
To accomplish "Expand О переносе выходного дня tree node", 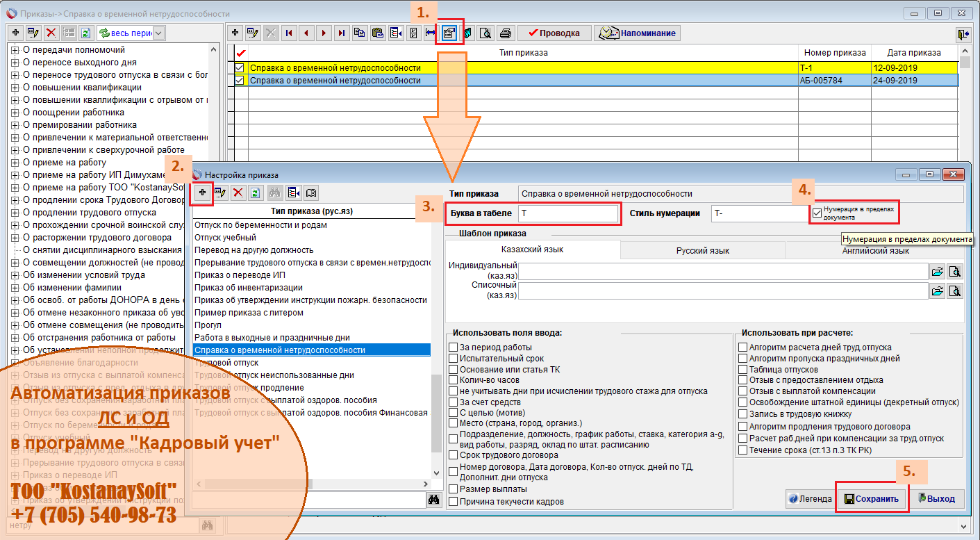I will pyautogui.click(x=15, y=63).
